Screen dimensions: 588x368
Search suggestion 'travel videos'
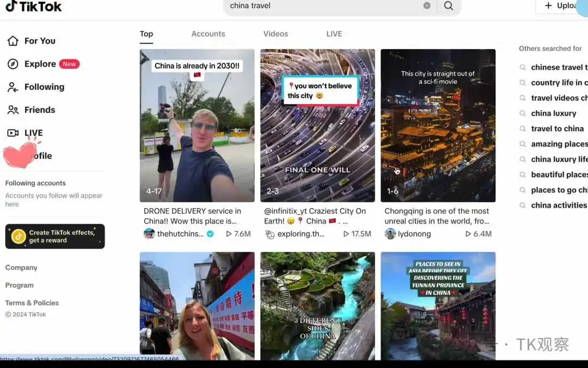click(x=559, y=98)
